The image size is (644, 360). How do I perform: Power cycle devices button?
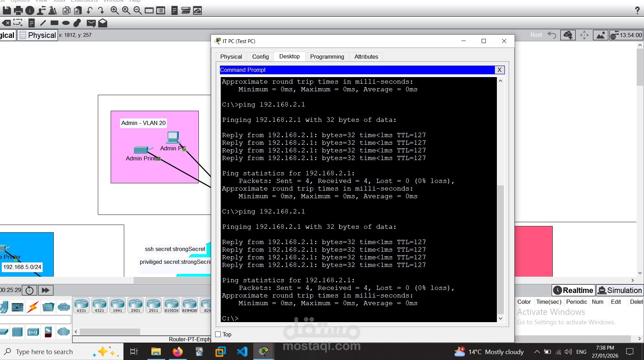(29, 290)
